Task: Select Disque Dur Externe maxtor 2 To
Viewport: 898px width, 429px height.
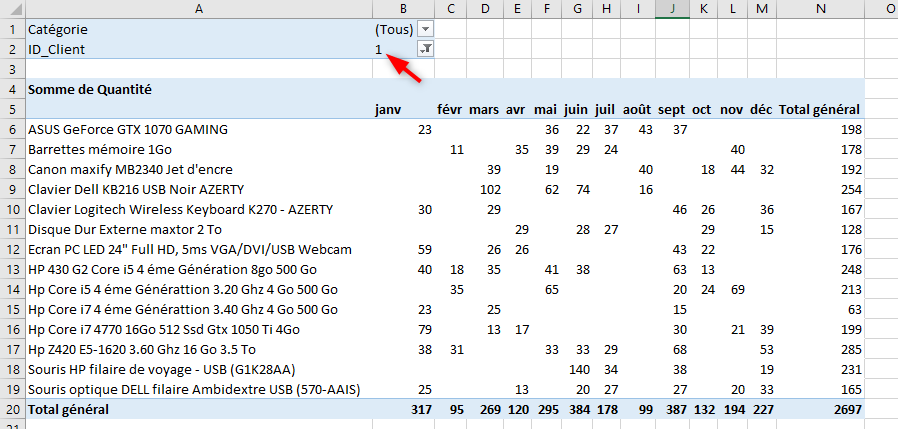Action: click(124, 230)
